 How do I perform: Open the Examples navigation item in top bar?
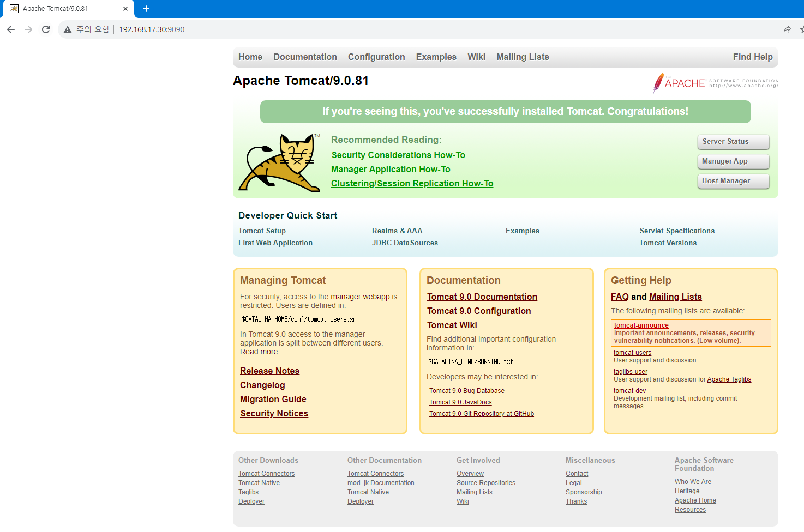pos(436,57)
